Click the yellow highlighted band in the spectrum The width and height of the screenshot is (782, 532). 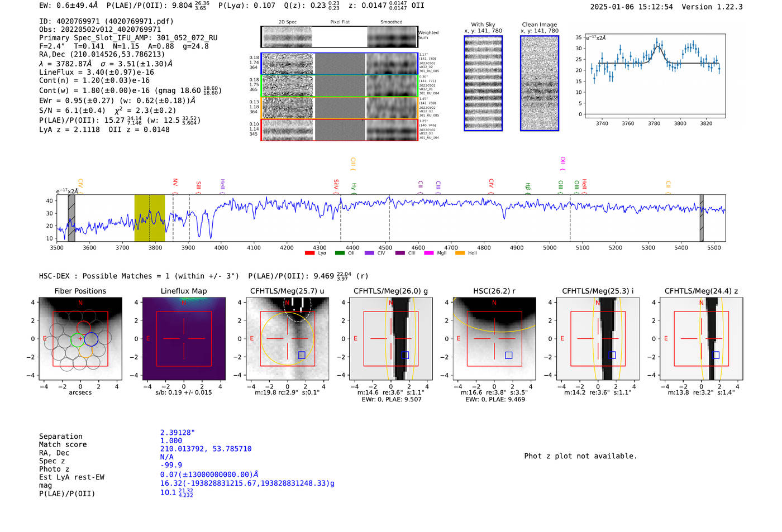point(150,218)
